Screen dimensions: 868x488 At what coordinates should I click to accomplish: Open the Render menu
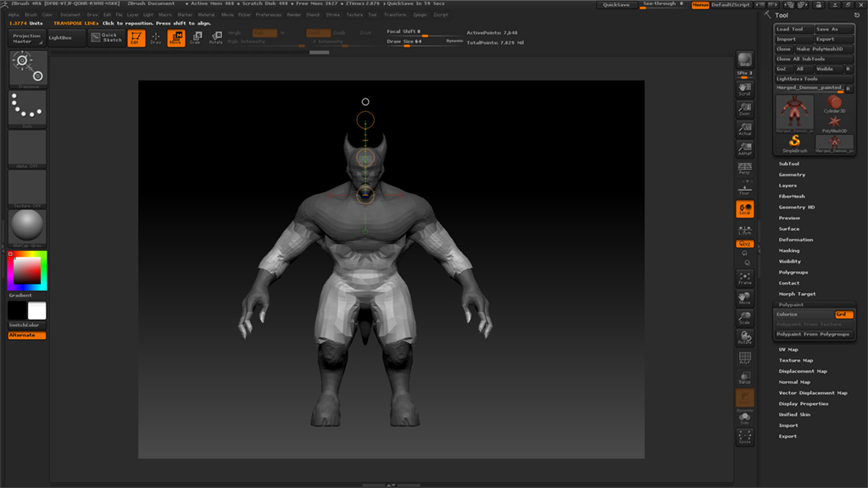[x=294, y=14]
